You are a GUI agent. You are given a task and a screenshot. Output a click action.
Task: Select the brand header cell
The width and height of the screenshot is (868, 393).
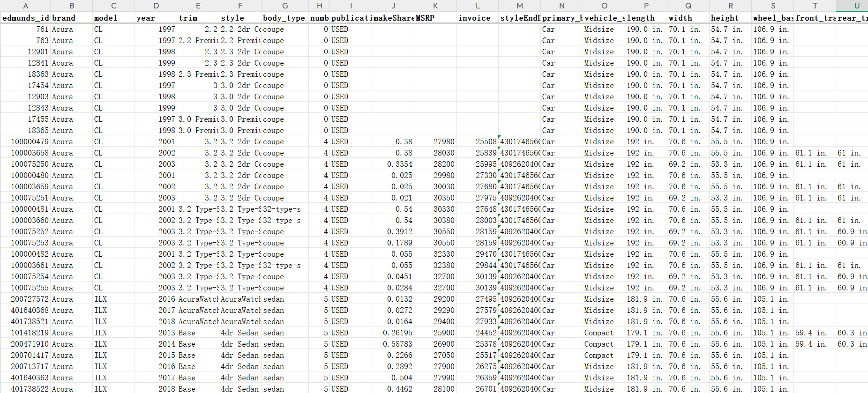click(71, 18)
